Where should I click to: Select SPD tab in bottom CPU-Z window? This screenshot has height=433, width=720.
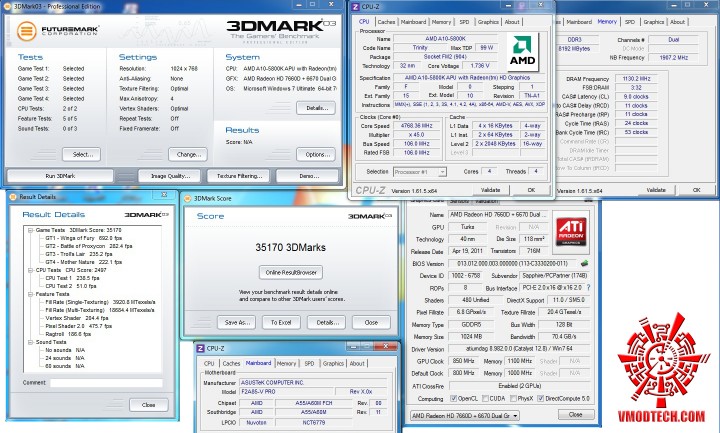(309, 363)
